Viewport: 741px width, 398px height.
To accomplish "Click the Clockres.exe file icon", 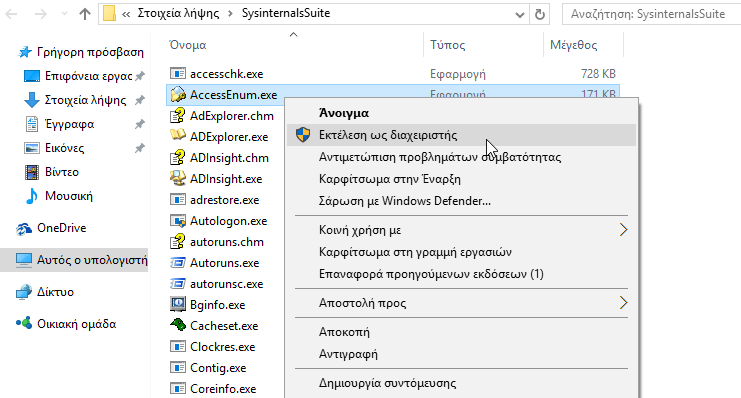I will 178,346.
